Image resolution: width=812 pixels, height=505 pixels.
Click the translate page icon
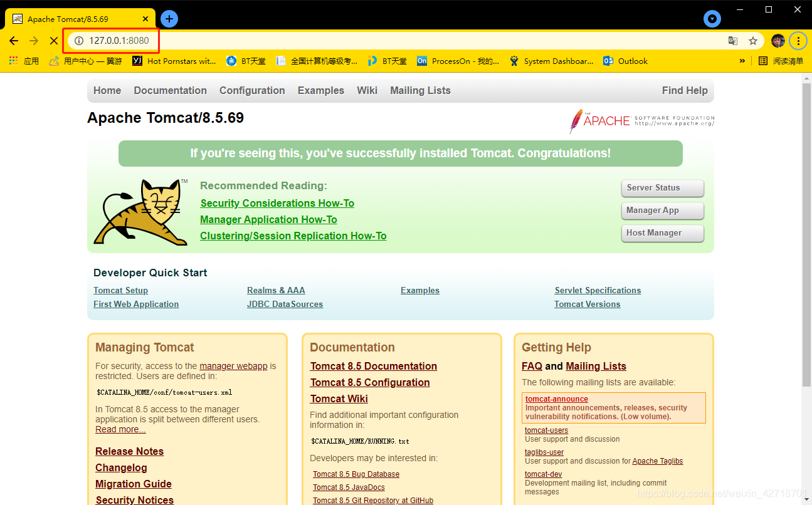pos(732,41)
